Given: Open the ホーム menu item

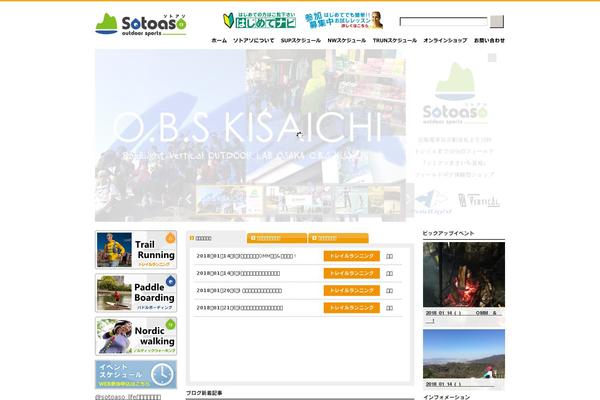Looking at the screenshot, I should tap(219, 40).
